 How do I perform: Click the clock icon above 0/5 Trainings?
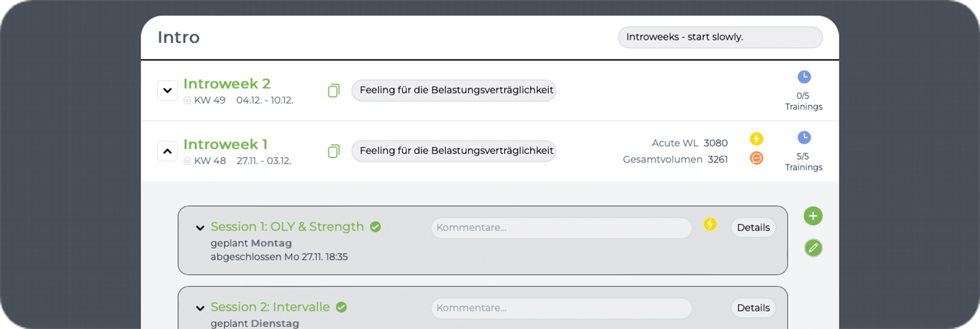(804, 77)
